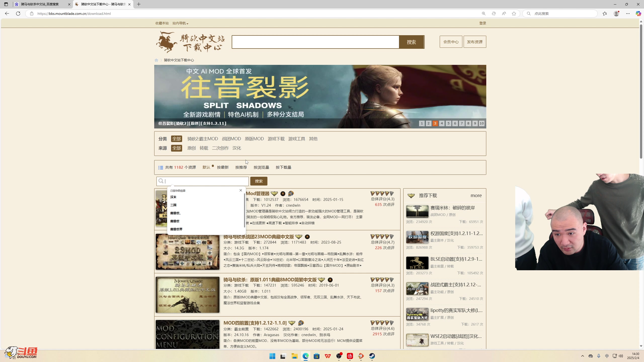Expand the 站内导航 dropdown
The height and width of the screenshot is (362, 644).
point(180,23)
